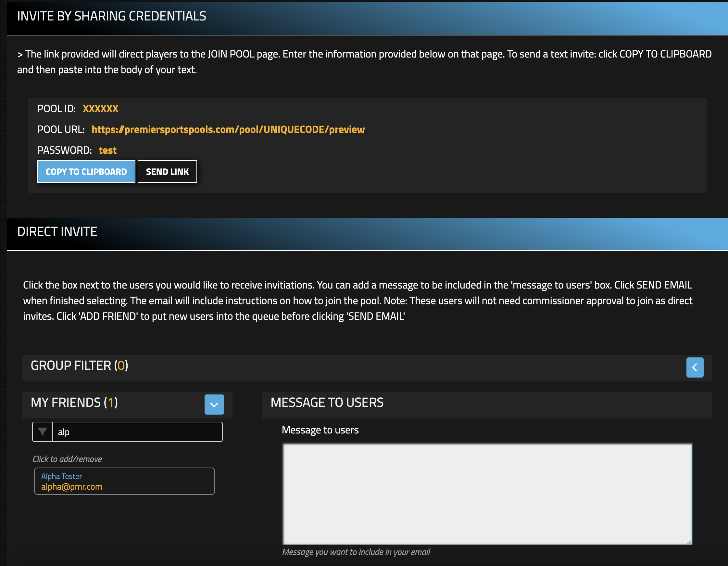Image resolution: width=728 pixels, height=566 pixels.
Task: Click the Alpha Tester name text
Action: click(61, 476)
